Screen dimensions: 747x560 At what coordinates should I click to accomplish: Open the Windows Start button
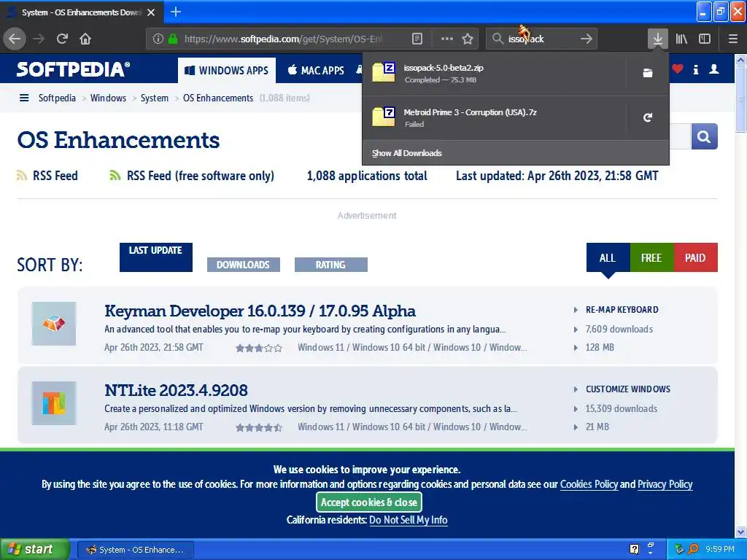tap(35, 549)
